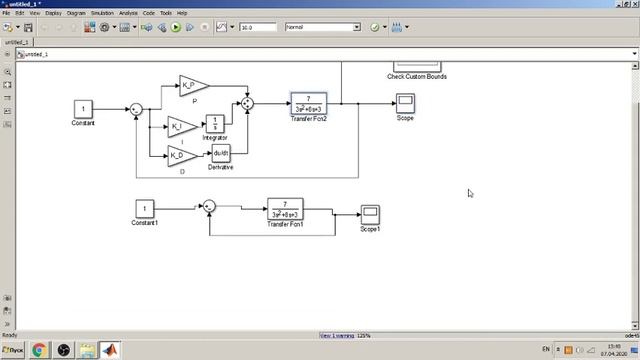The height and width of the screenshot is (360, 640).
Task: Click the Build Model icon
Action: click(397, 27)
